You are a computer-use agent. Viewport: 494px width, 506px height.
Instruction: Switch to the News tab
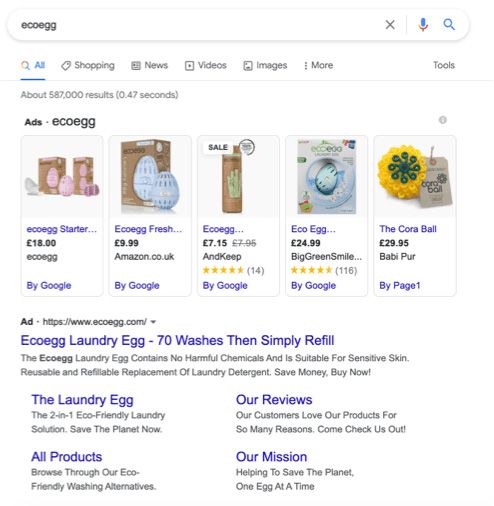[x=149, y=66]
